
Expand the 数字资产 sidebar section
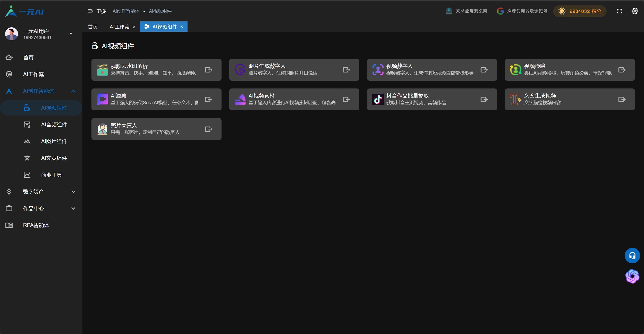point(73,192)
